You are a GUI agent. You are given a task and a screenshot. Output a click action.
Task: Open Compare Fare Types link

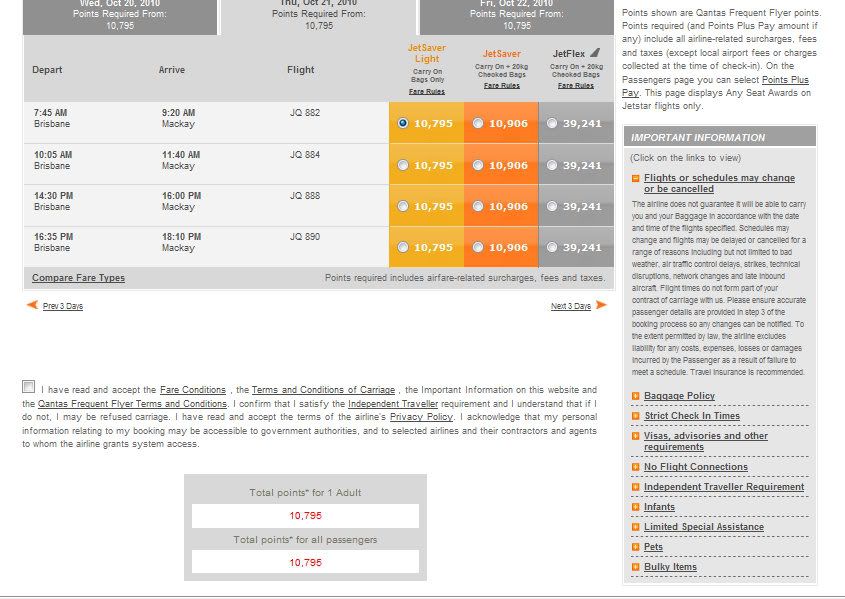(78, 278)
